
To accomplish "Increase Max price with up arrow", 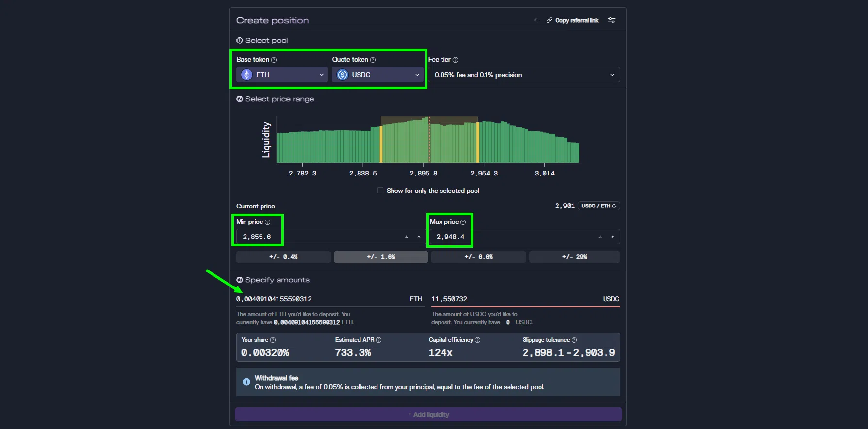I will (613, 237).
